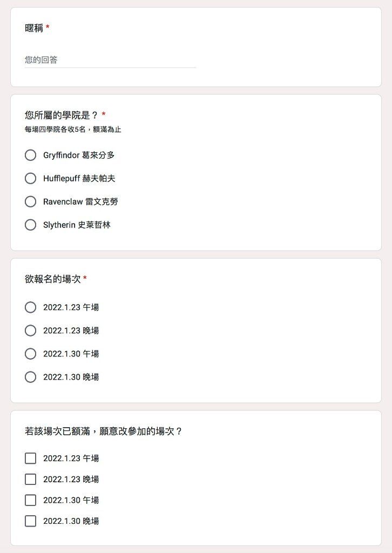Click the 若該場次已額滿 question heading
Viewport: 392px width, 553px height.
104,431
